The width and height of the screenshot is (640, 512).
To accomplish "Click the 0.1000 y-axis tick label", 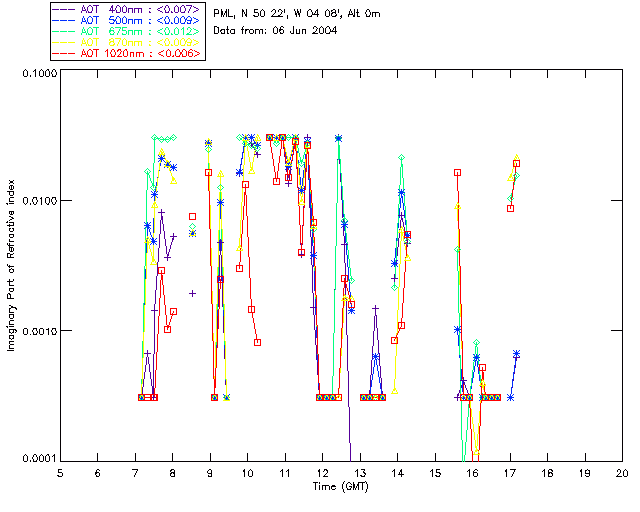I will 40,73.
